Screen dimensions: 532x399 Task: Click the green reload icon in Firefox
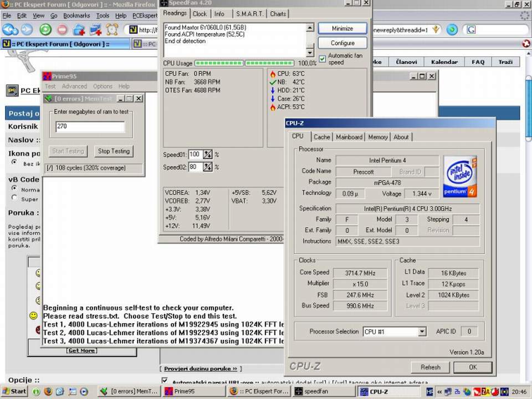(45, 30)
